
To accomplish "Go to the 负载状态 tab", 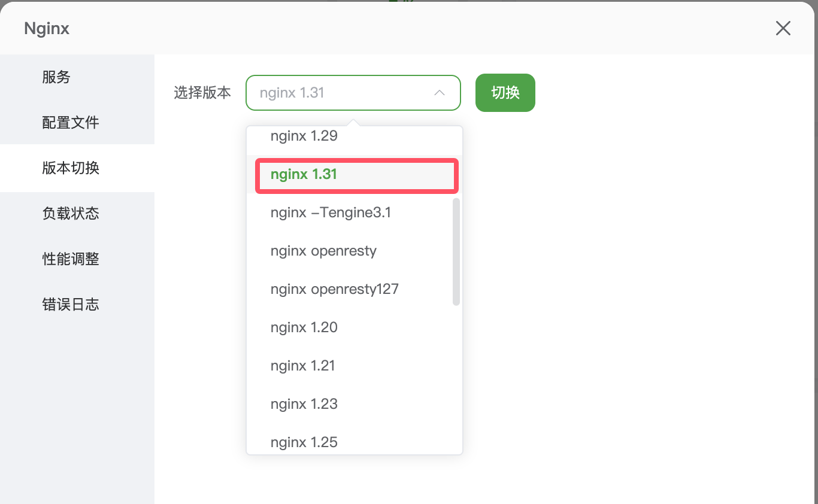I will (77, 214).
